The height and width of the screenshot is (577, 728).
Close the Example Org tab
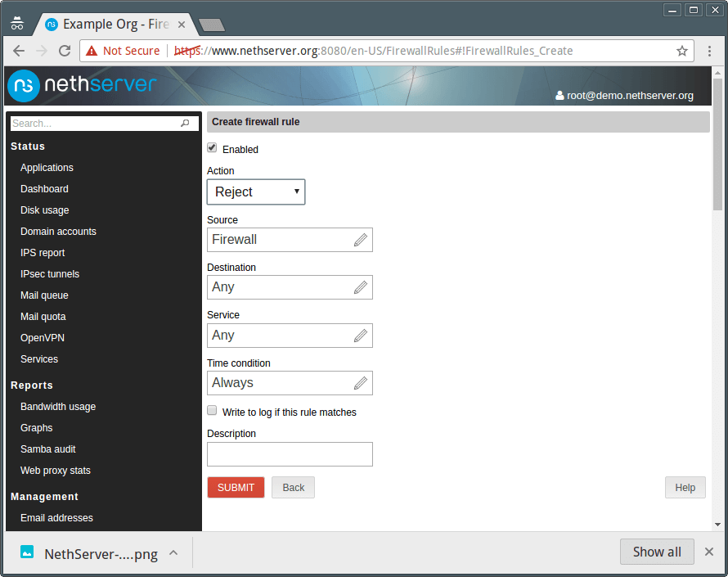[x=182, y=25]
